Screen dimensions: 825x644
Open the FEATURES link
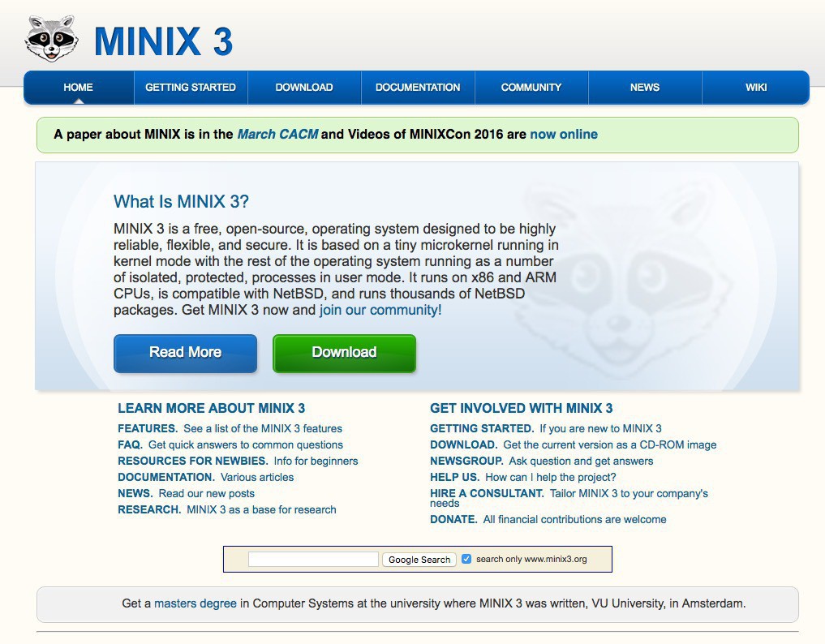(230, 428)
